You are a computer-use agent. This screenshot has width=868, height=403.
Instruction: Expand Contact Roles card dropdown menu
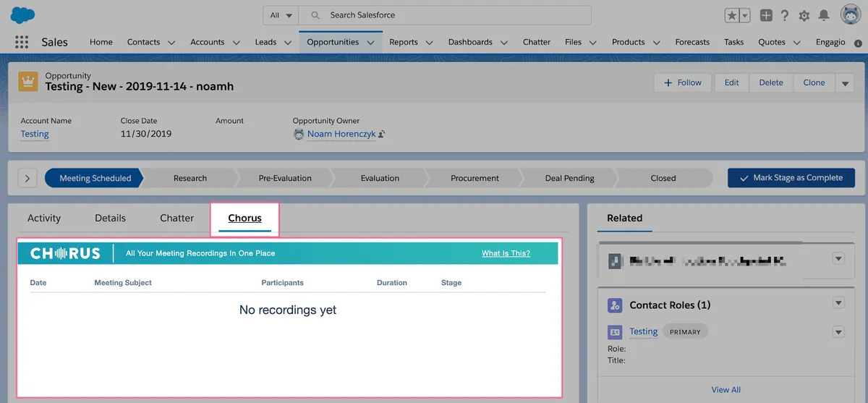coord(838,302)
